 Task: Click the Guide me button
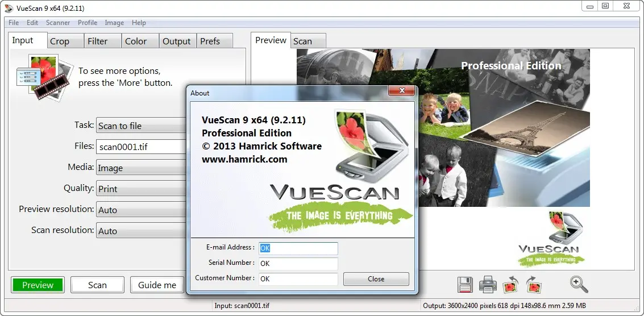tap(157, 285)
